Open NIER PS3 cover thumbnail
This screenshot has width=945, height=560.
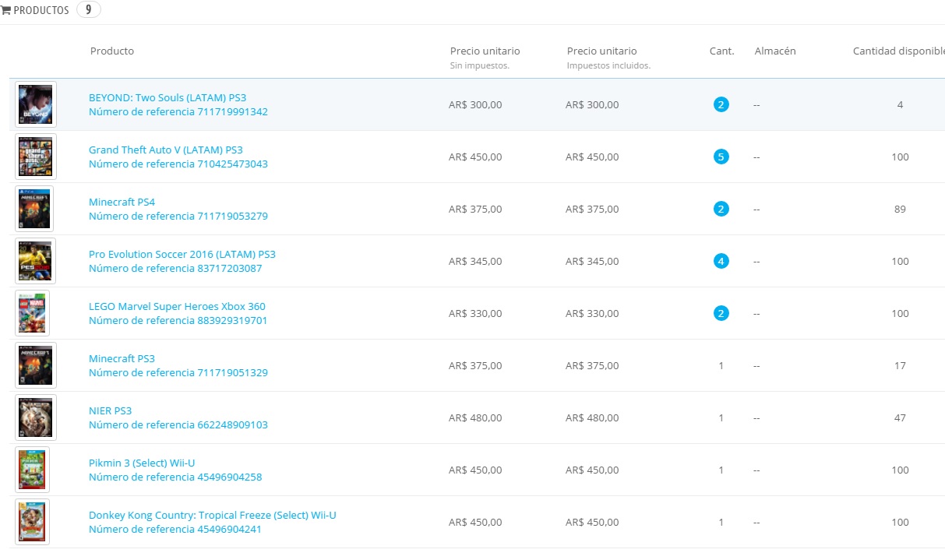pos(36,417)
